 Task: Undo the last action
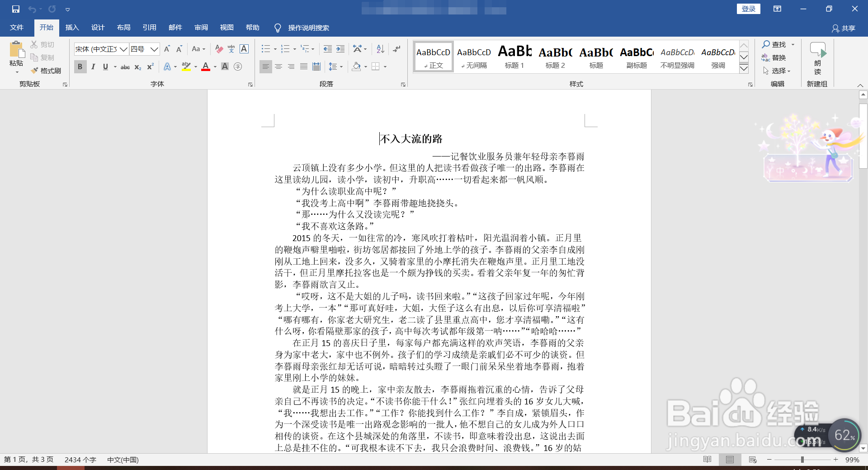coord(32,9)
